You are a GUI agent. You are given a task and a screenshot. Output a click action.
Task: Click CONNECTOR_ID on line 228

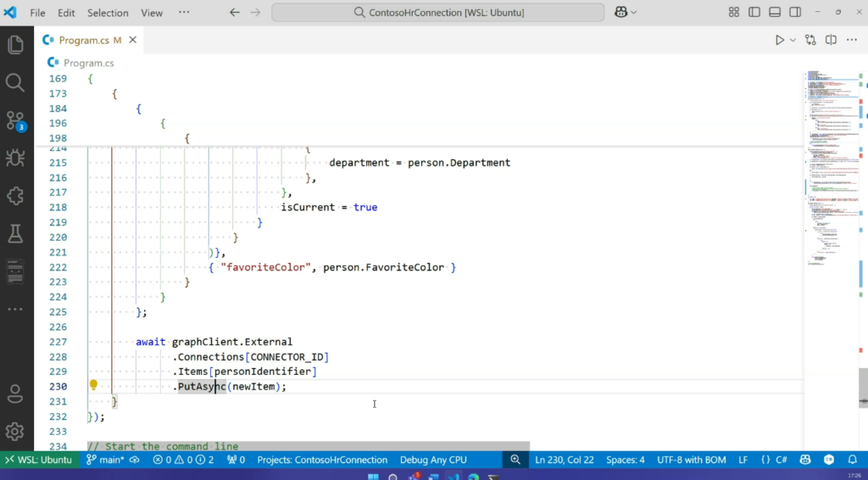(x=287, y=357)
